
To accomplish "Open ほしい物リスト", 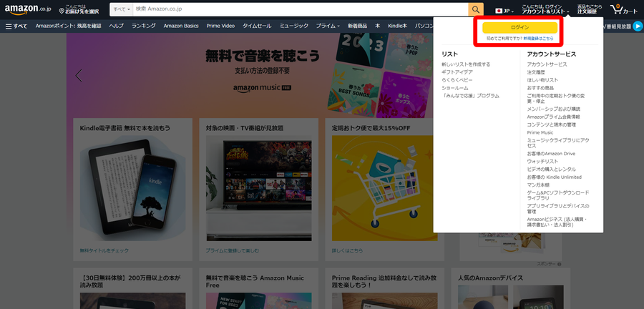I will (542, 80).
